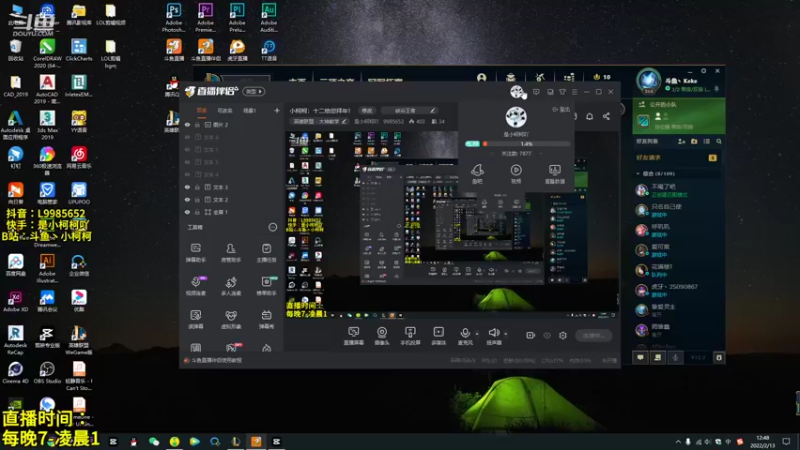
Task: Click the message icon in the companion title bar
Action: click(x=536, y=92)
